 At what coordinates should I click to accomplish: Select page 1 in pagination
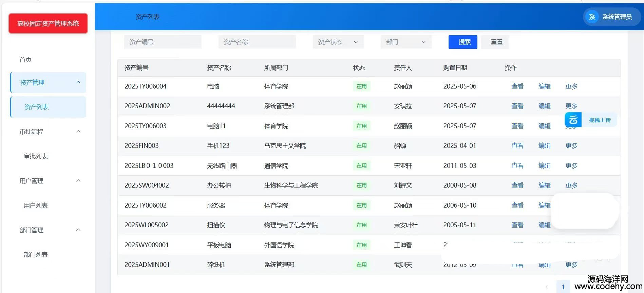coord(563,287)
